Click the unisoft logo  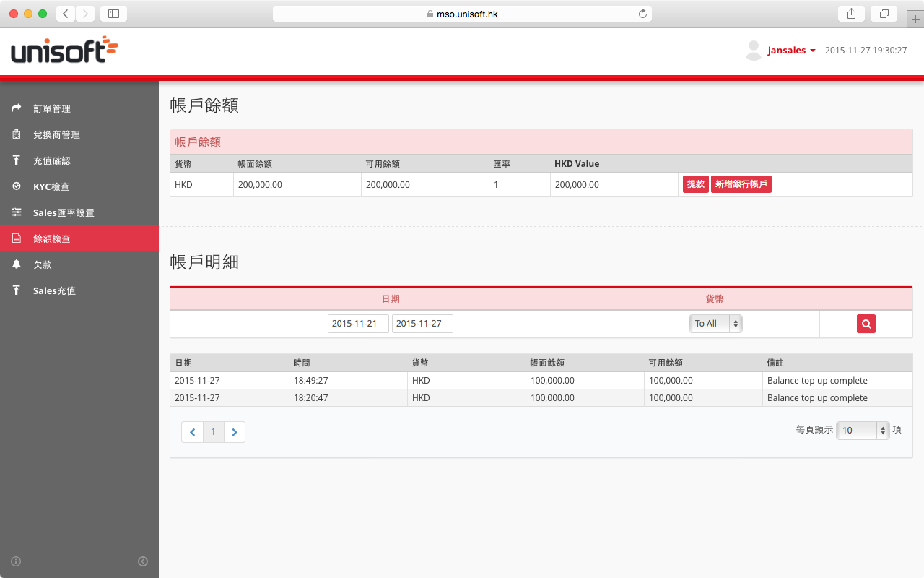(x=65, y=50)
